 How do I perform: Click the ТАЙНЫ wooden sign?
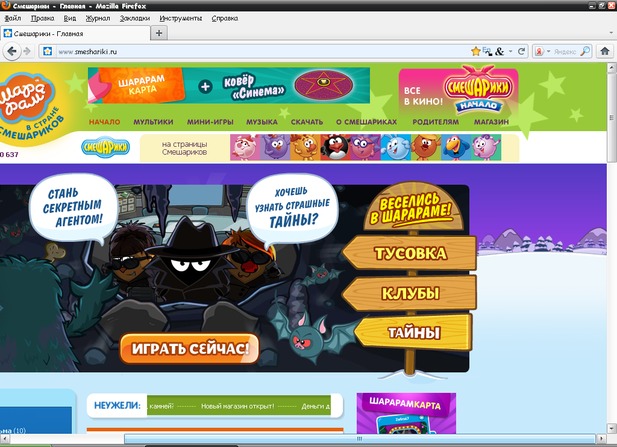413,332
